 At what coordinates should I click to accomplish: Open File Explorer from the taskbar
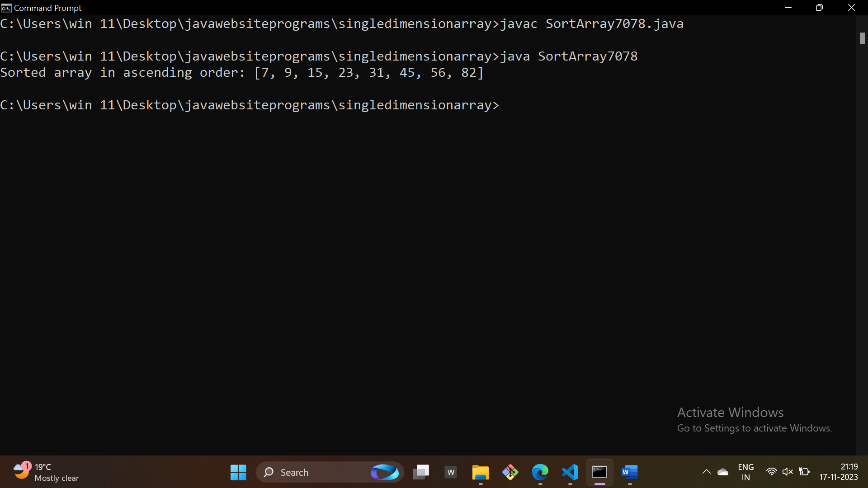pyautogui.click(x=480, y=473)
